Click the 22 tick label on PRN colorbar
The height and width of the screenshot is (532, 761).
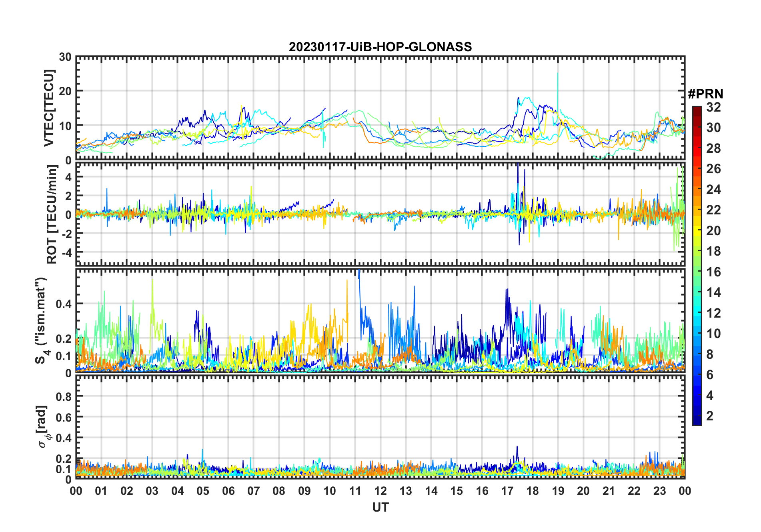(x=713, y=210)
